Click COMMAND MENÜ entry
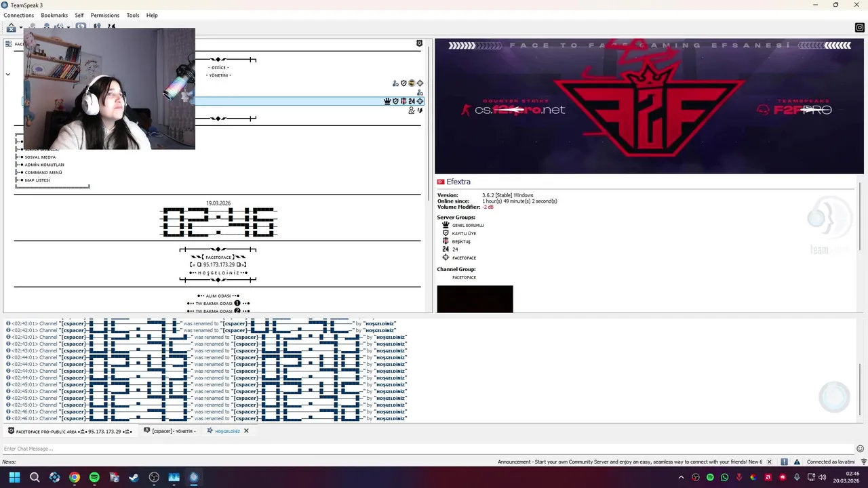The width and height of the screenshot is (868, 488). [x=43, y=173]
